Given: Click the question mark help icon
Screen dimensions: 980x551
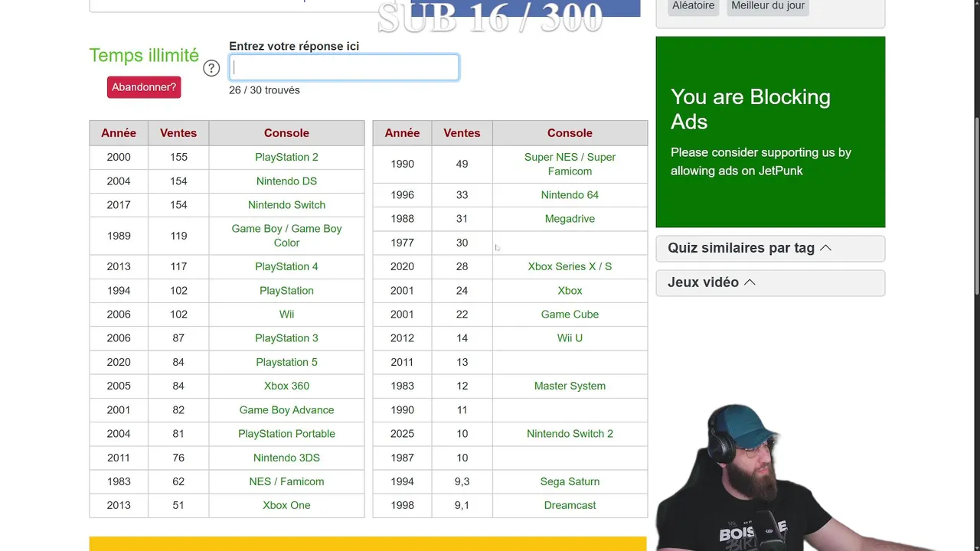Looking at the screenshot, I should tap(211, 68).
